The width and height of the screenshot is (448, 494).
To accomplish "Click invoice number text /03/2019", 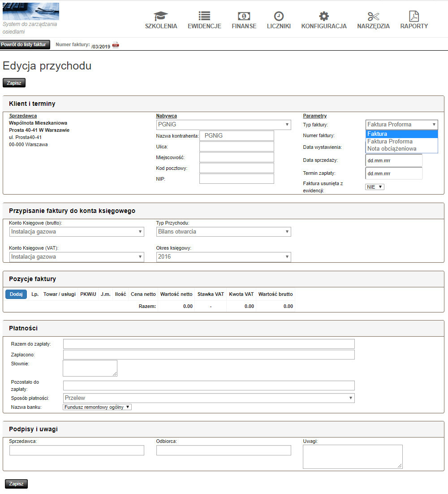I will pos(101,47).
